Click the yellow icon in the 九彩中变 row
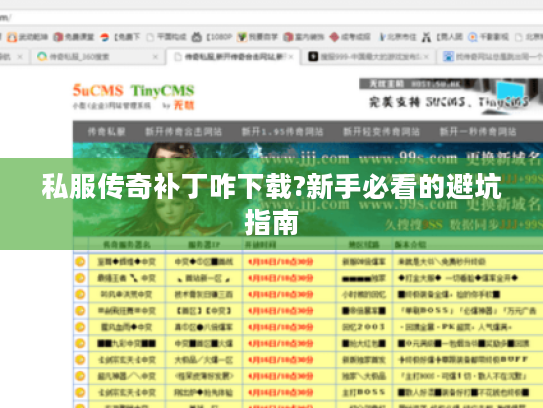 pyautogui.click(x=80, y=343)
